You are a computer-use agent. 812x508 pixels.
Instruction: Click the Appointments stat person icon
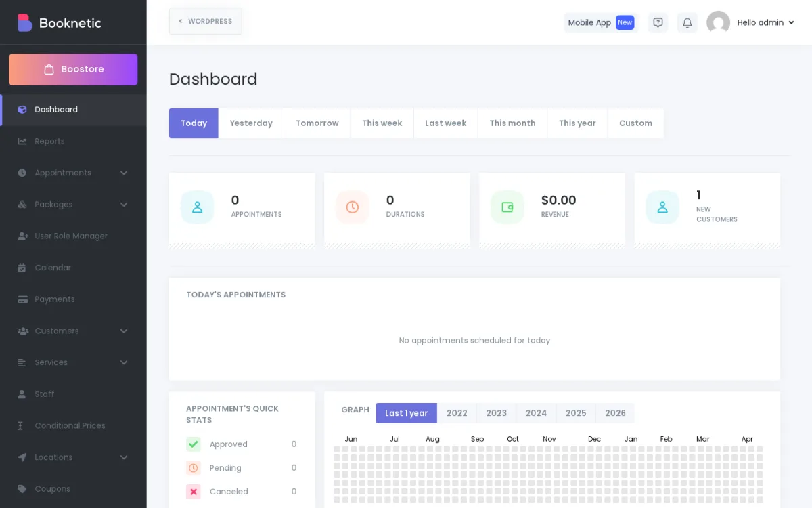(197, 207)
